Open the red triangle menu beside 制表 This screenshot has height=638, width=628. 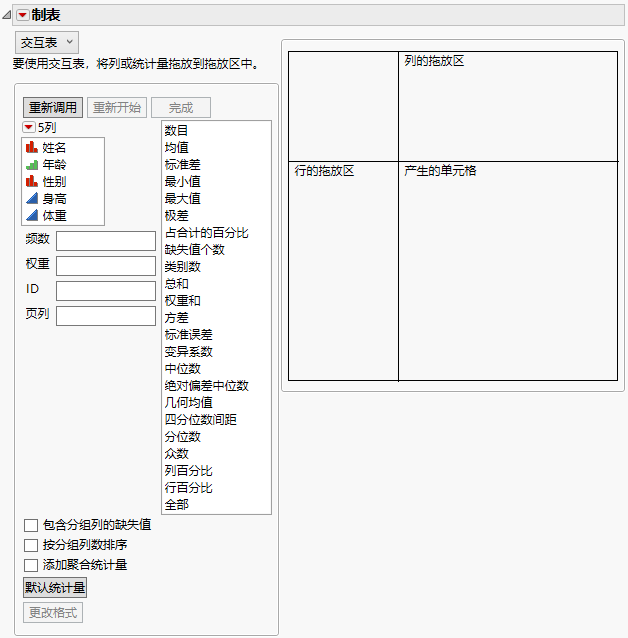[22, 15]
